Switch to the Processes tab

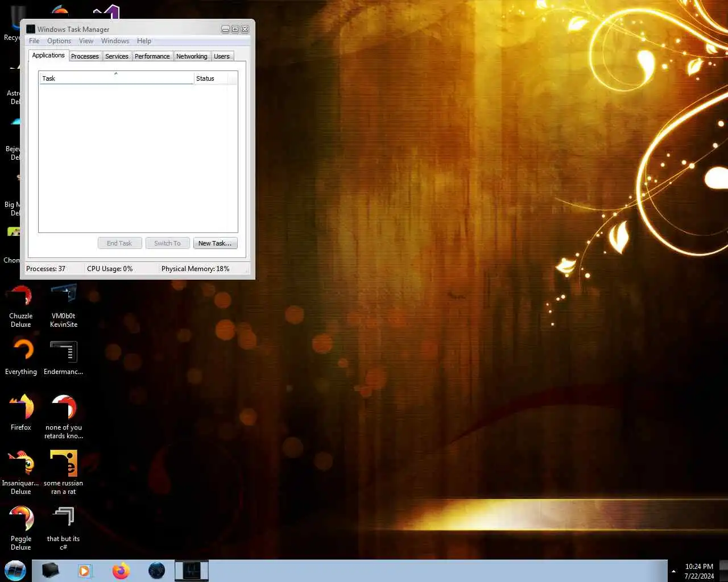point(85,56)
